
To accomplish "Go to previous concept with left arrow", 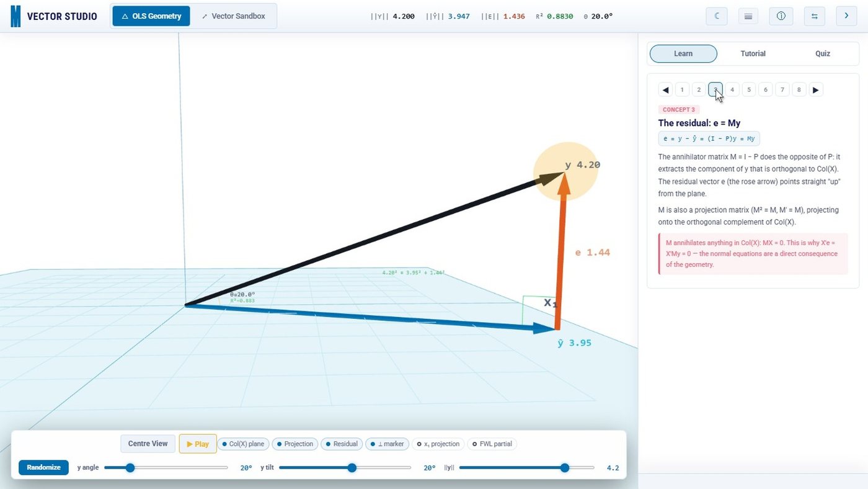I will point(666,90).
